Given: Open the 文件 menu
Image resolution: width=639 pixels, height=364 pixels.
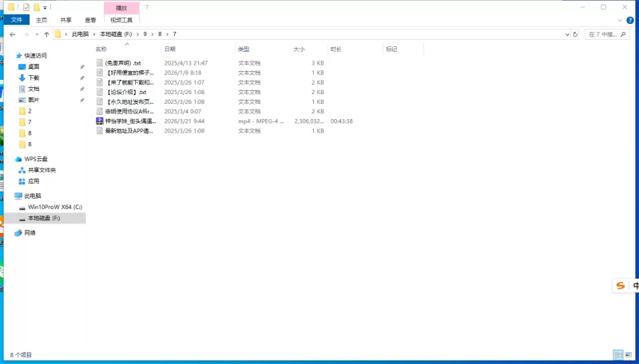Looking at the screenshot, I should coord(16,20).
